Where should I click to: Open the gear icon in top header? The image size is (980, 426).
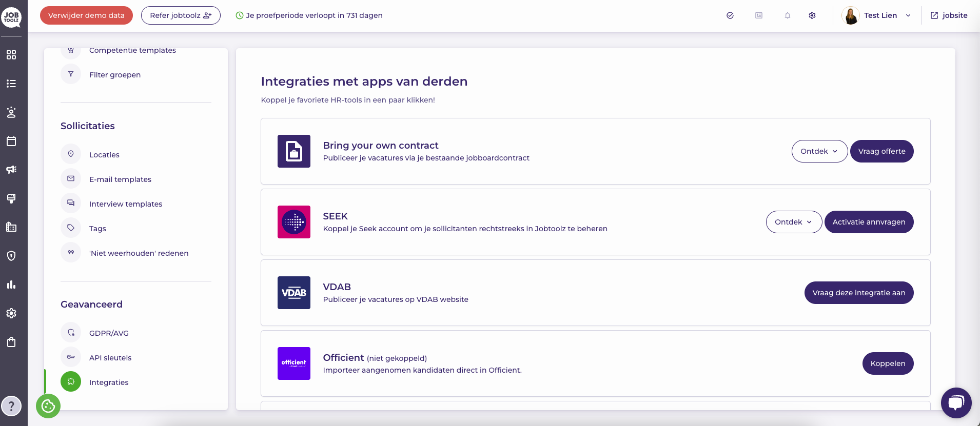click(x=812, y=15)
